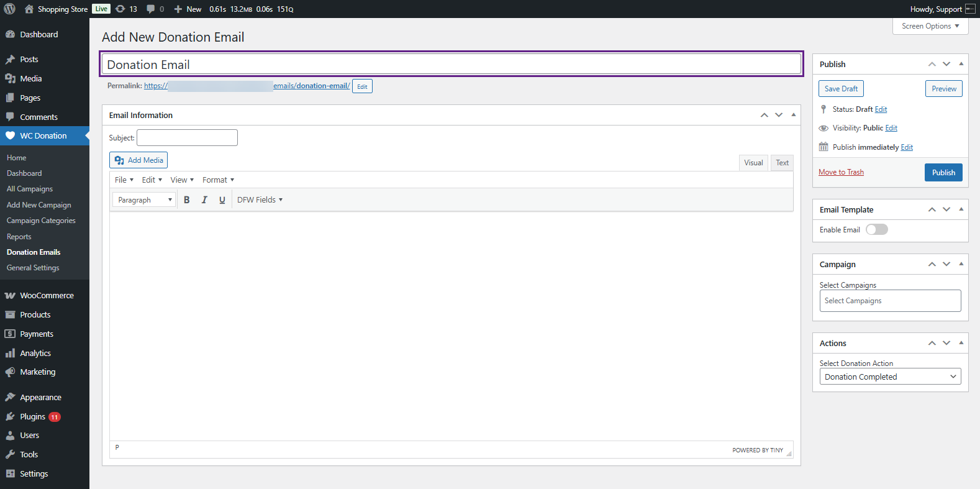Switch to the Text editor tab
Screen dimensions: 980x489
(782, 163)
